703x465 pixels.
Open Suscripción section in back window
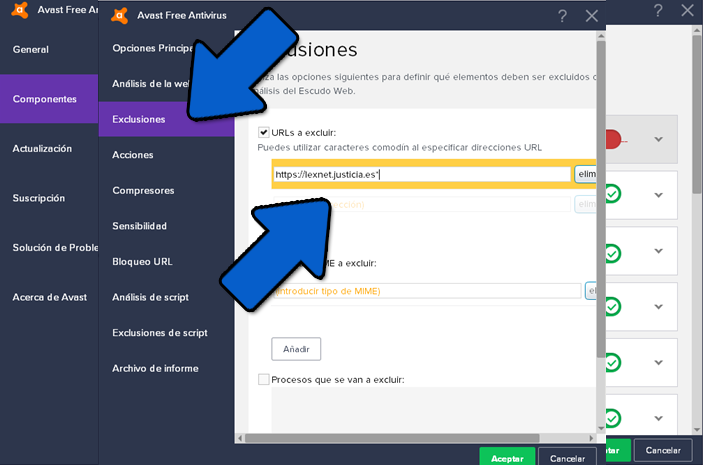[39, 198]
